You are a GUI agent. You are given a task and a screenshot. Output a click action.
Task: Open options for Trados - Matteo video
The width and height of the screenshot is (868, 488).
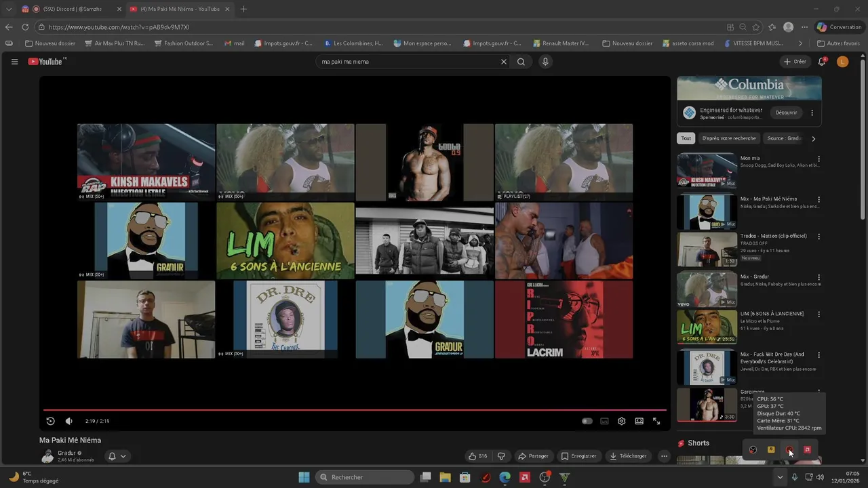click(818, 237)
